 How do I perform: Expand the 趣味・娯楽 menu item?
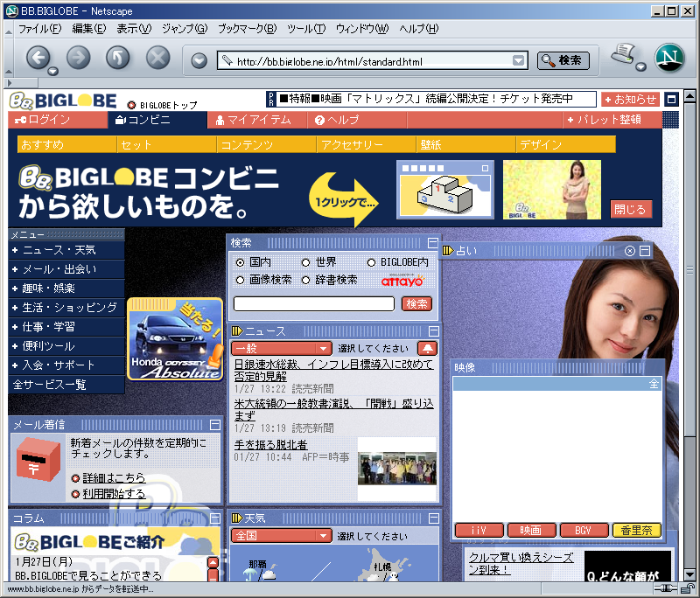[66, 289]
